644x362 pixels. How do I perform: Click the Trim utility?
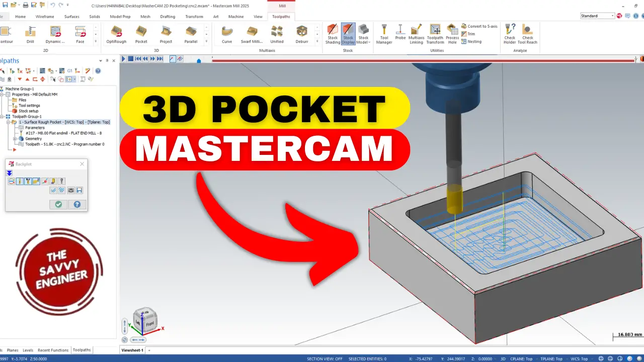[x=468, y=34]
